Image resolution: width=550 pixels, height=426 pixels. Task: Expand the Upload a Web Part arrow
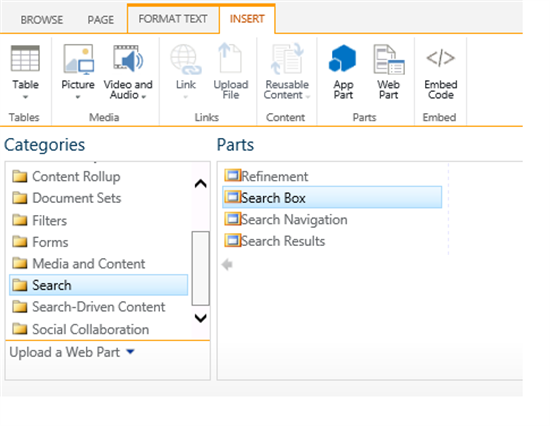[x=130, y=351]
